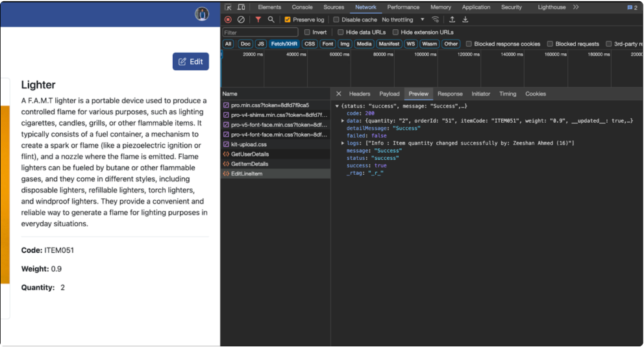Click the Edit button for Lighter
The width and height of the screenshot is (644, 347).
[x=191, y=61]
